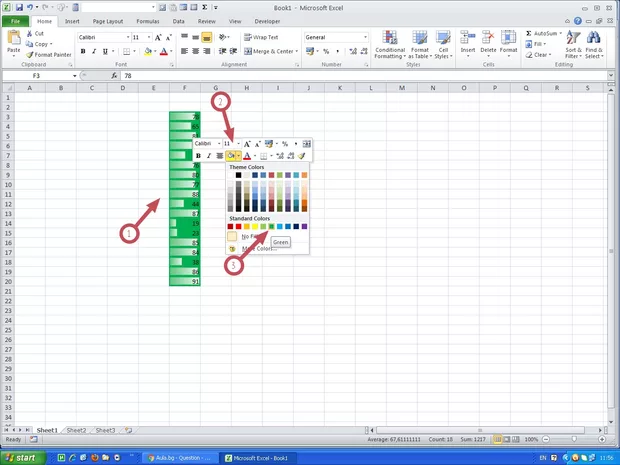Toggle Bold in ribbon Font group

click(83, 51)
